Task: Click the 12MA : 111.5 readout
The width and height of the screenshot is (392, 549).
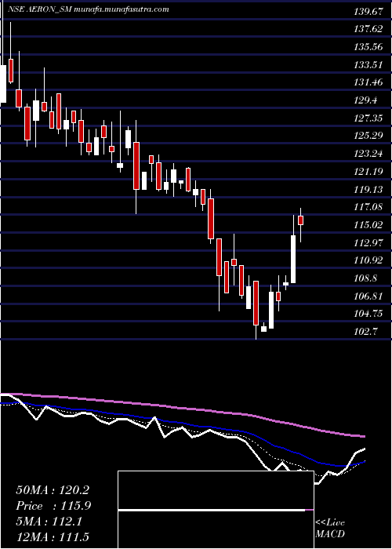Action: tap(53, 536)
